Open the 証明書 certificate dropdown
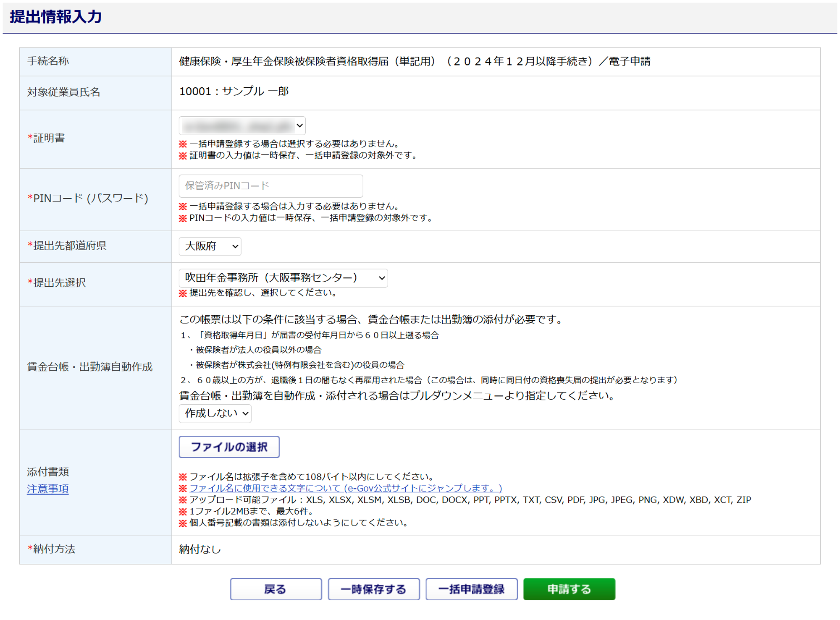Viewport: 840px width, 620px height. (241, 126)
